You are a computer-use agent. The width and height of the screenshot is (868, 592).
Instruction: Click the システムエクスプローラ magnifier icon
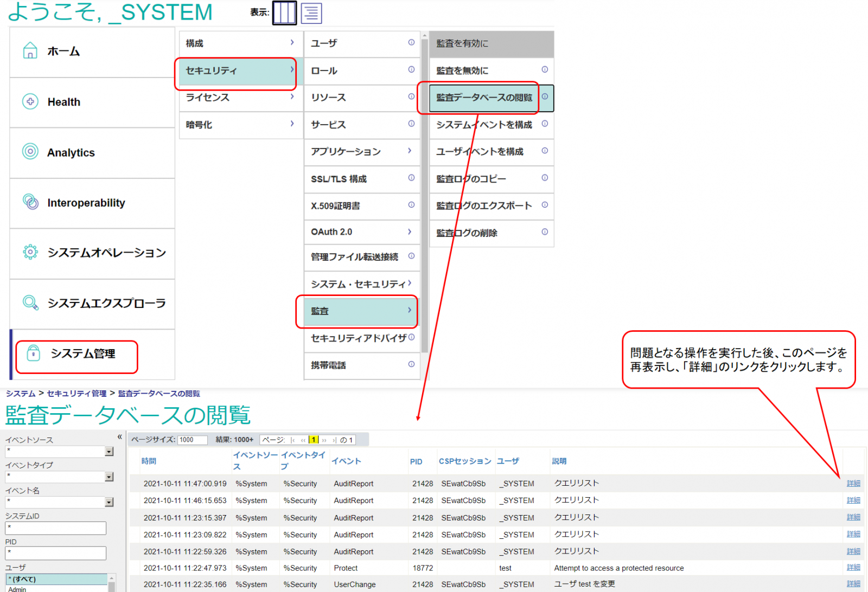pyautogui.click(x=30, y=303)
